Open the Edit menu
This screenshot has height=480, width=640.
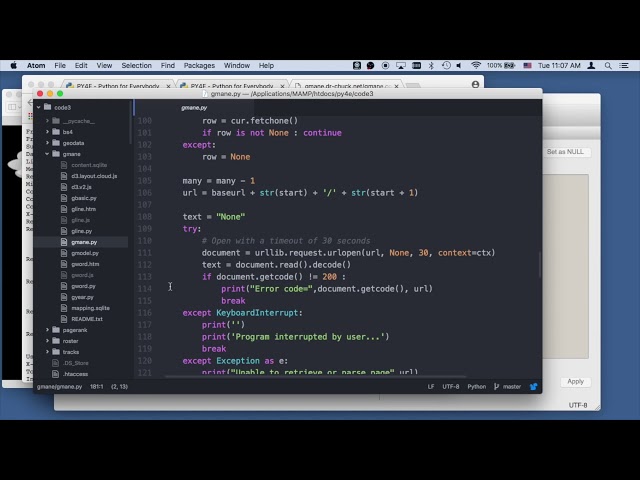click(81, 65)
